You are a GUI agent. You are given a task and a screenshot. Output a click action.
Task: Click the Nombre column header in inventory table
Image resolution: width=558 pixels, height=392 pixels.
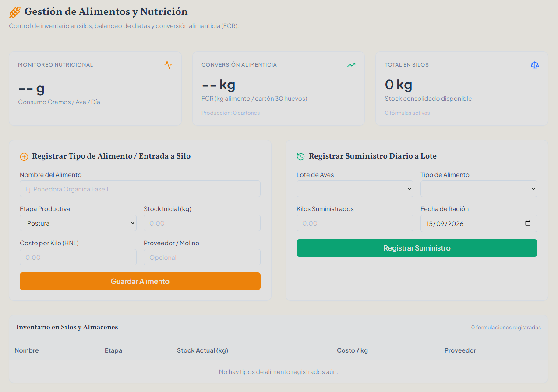27,350
